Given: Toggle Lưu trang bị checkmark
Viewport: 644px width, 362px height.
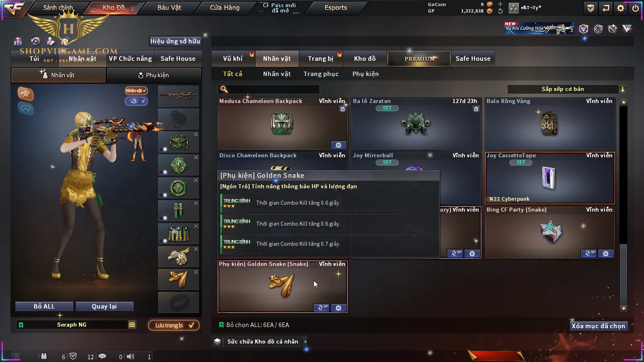Looking at the screenshot, I should [x=174, y=325].
